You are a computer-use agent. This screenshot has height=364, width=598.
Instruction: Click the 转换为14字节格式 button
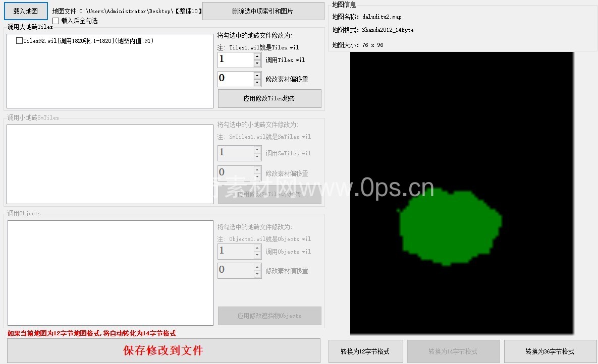click(x=453, y=351)
